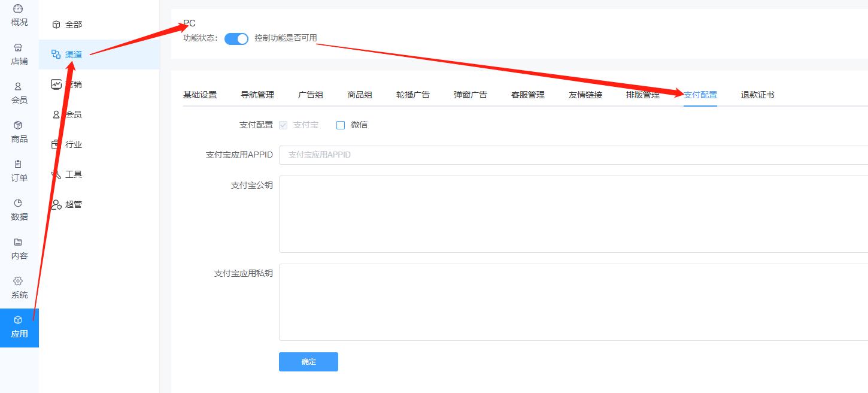Image resolution: width=868 pixels, height=393 pixels.
Task: Click the 超管 admin icon in submenu
Action: click(56, 204)
